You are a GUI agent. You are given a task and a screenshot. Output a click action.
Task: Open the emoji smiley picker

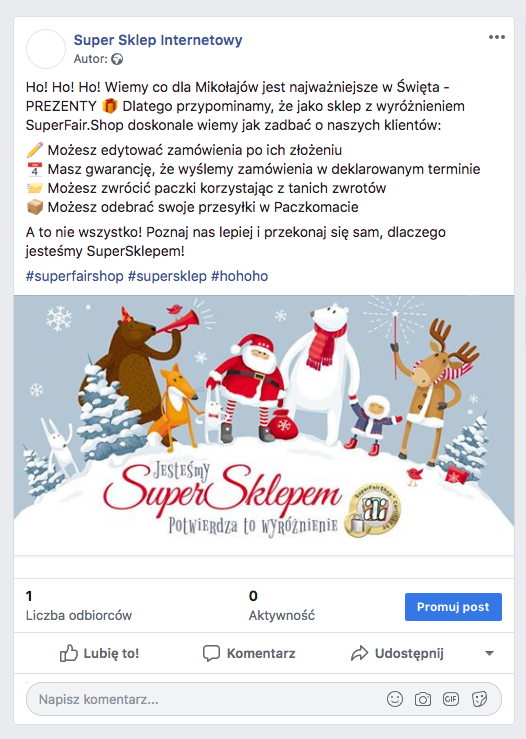click(x=395, y=699)
